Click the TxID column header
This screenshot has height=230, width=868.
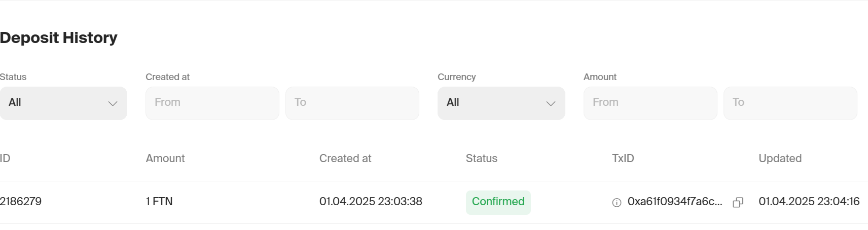pyautogui.click(x=623, y=159)
